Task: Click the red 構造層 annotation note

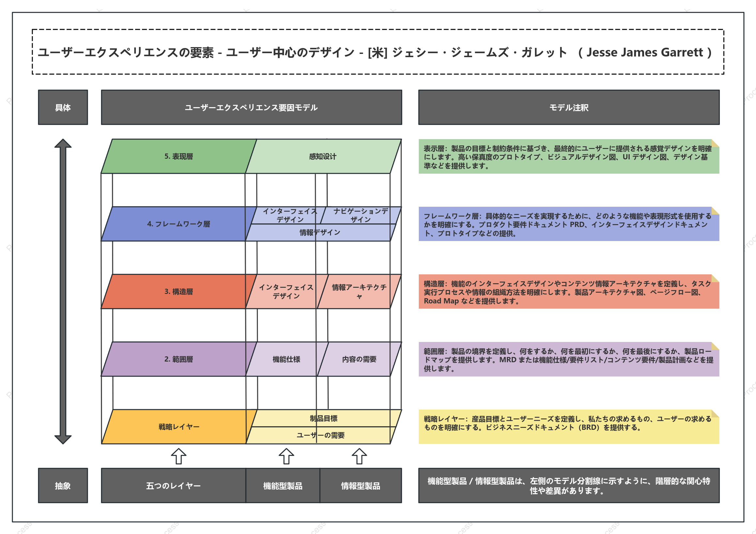Action: pyautogui.click(x=569, y=292)
